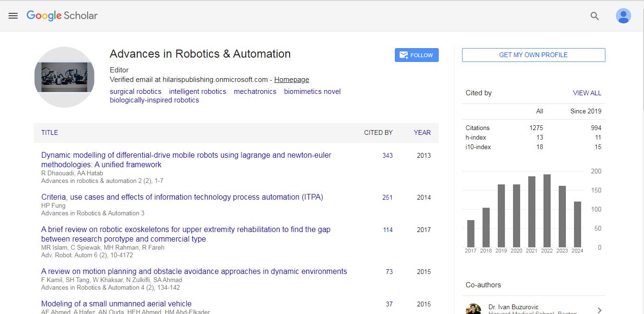Open Modeling of a small unmanned aerial vehicle
Viewport: 644px width, 314px height.
(x=116, y=304)
